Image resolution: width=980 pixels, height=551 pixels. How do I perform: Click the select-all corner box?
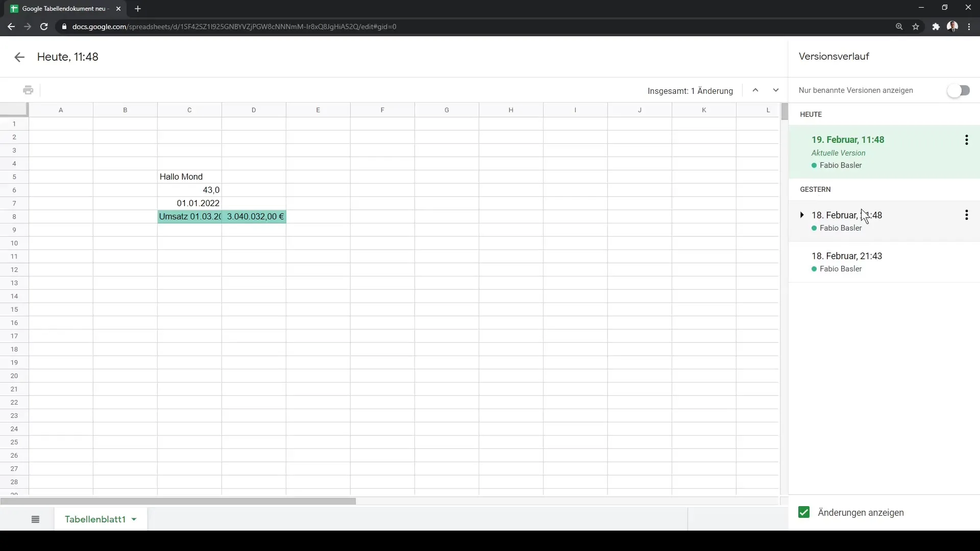(x=14, y=109)
